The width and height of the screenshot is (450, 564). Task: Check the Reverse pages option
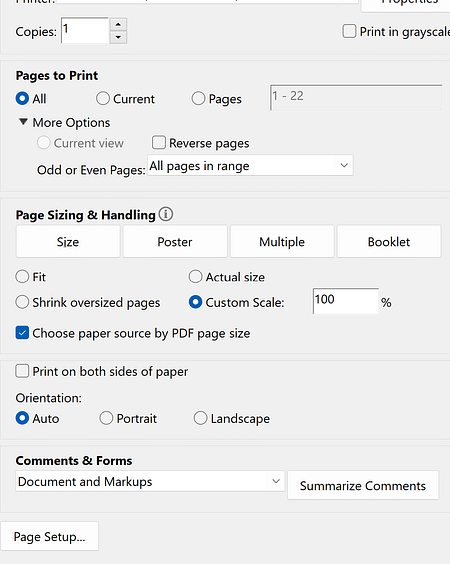pos(159,142)
